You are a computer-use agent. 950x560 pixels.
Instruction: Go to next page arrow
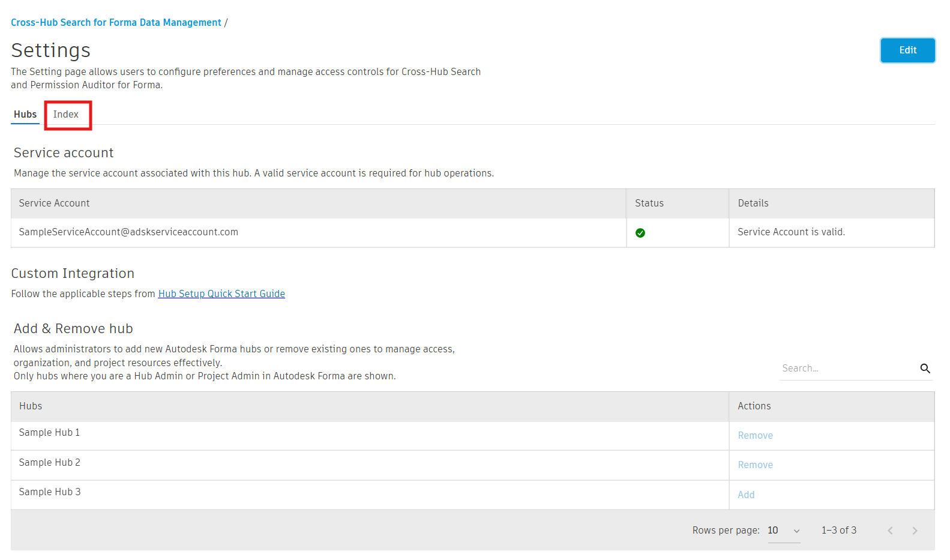[915, 531]
